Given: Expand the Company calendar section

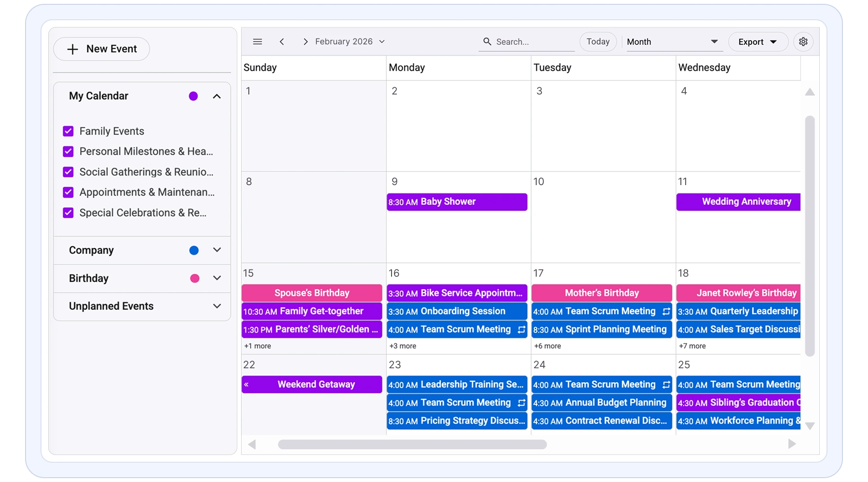Looking at the screenshot, I should point(217,250).
